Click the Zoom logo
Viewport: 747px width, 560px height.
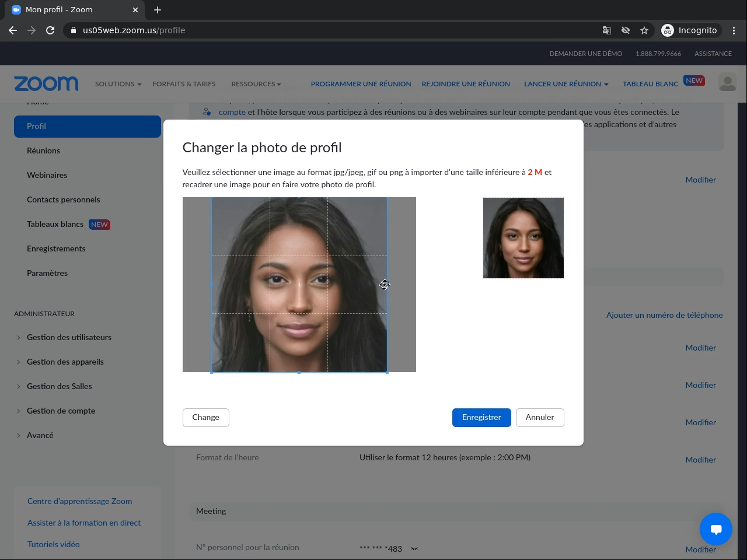(x=46, y=84)
